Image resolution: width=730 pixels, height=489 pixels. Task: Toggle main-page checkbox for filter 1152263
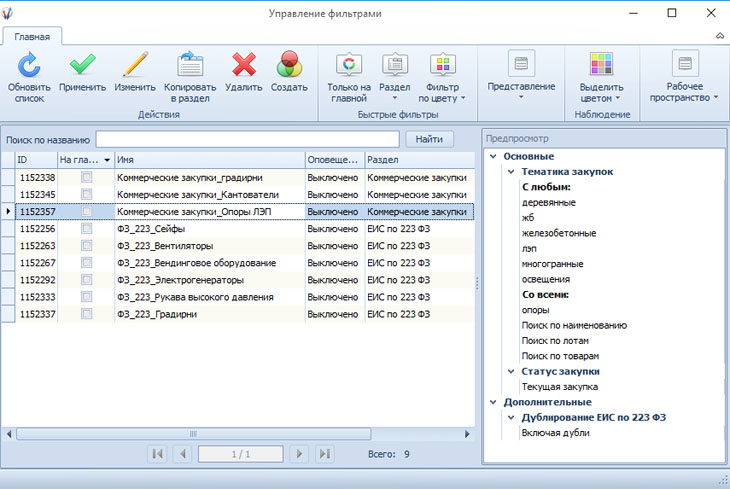point(87,245)
